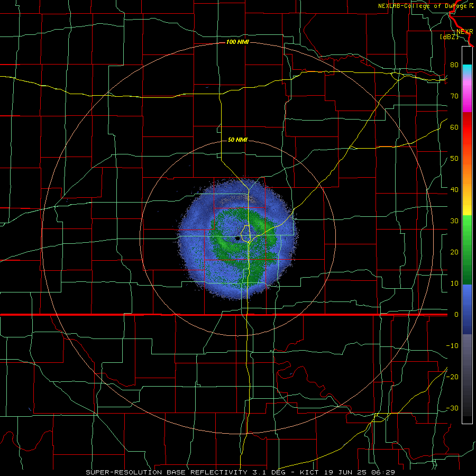This screenshot has height=476, width=476.
Task: Click the cyan top band of color scale
Action: pyautogui.click(x=467, y=69)
